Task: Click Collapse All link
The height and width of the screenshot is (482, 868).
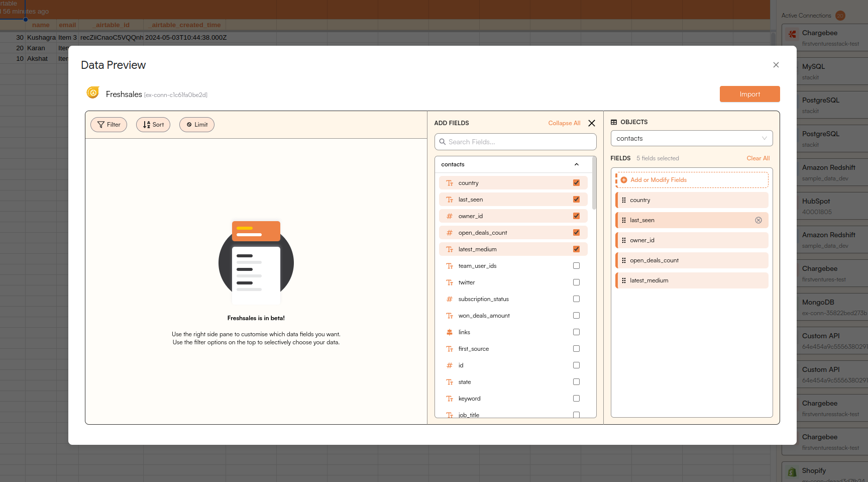Action: click(564, 123)
